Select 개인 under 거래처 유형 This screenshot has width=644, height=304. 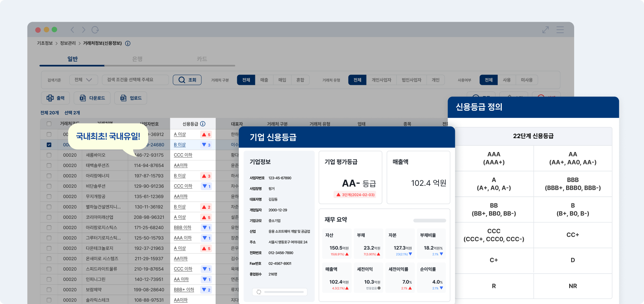(436, 80)
